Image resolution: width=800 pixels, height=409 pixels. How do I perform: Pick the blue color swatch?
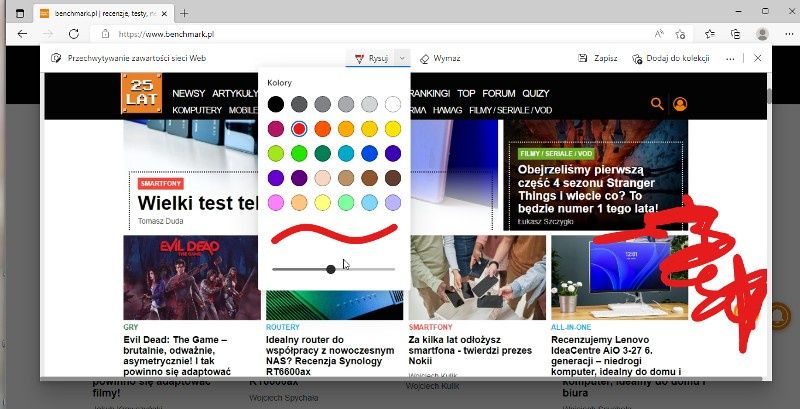[x=369, y=154]
